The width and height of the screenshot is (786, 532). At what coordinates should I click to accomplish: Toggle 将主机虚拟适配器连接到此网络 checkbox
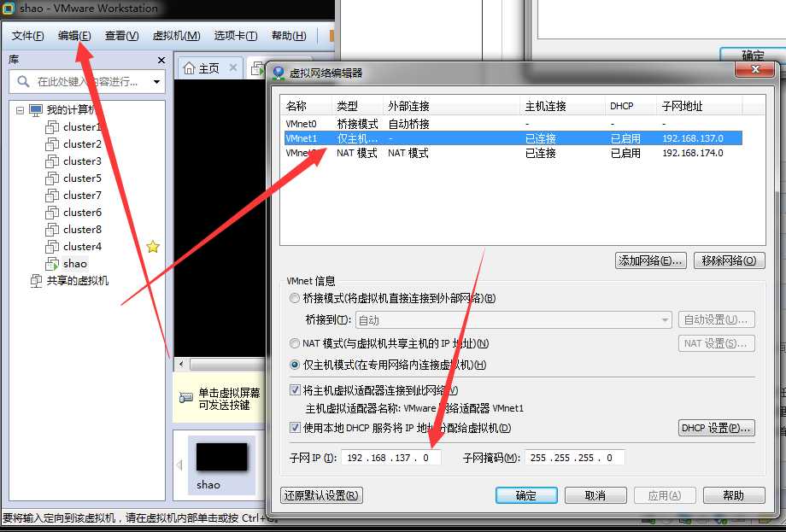click(x=296, y=389)
